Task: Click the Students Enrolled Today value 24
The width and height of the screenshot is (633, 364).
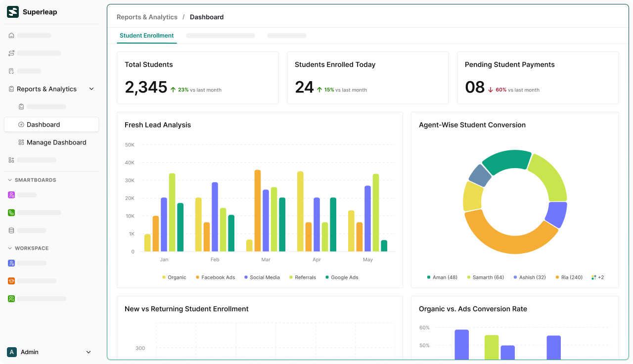Action: (304, 87)
